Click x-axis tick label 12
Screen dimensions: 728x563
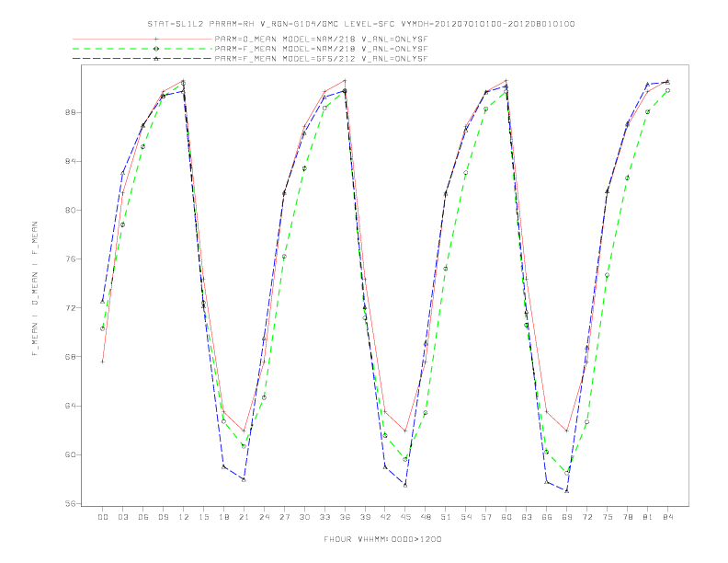184,517
